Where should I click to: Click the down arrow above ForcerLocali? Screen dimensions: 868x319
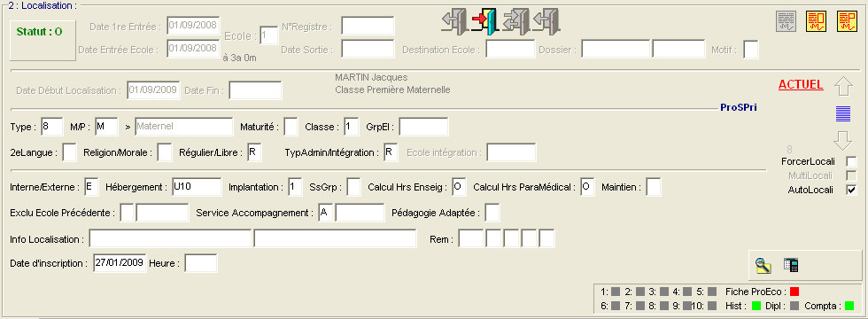[x=842, y=140]
